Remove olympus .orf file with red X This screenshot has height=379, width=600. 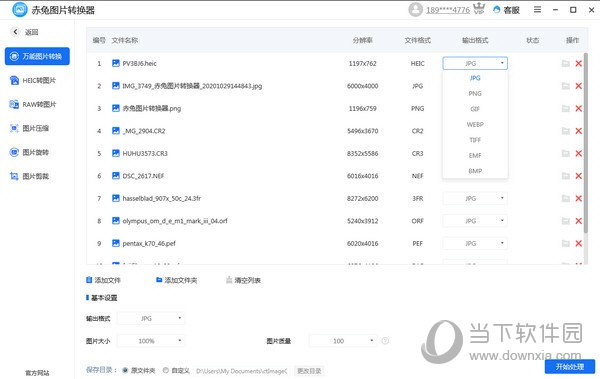coord(579,221)
